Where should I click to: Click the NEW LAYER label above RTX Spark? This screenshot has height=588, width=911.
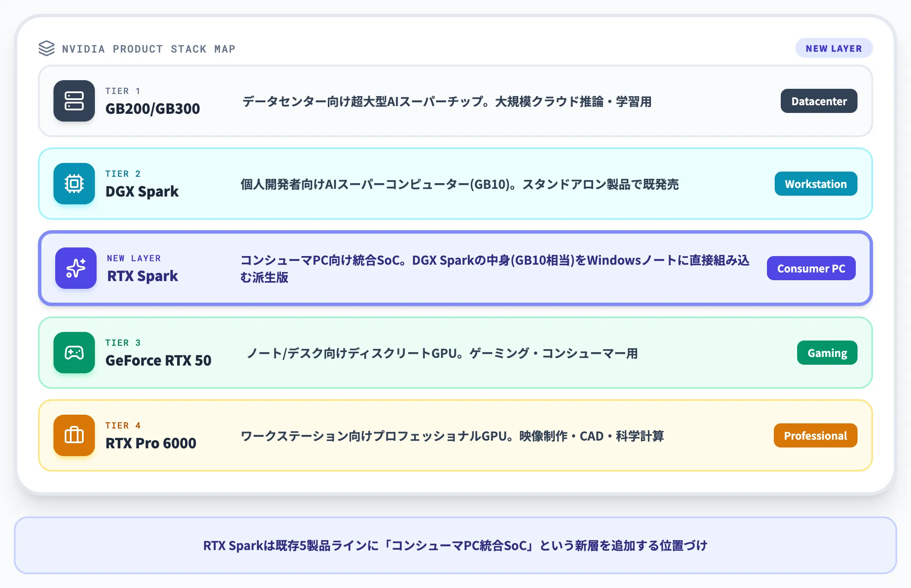pos(134,258)
